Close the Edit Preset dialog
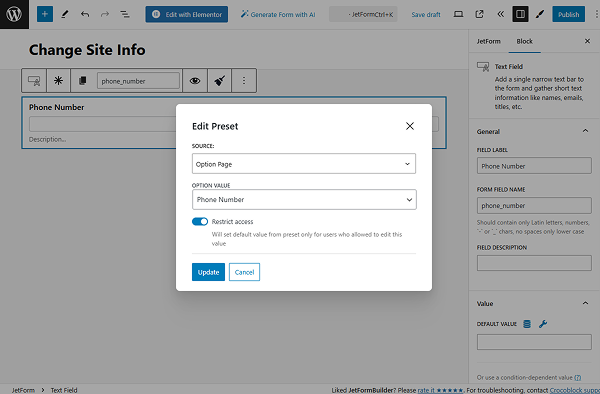The width and height of the screenshot is (600, 394). tap(410, 126)
